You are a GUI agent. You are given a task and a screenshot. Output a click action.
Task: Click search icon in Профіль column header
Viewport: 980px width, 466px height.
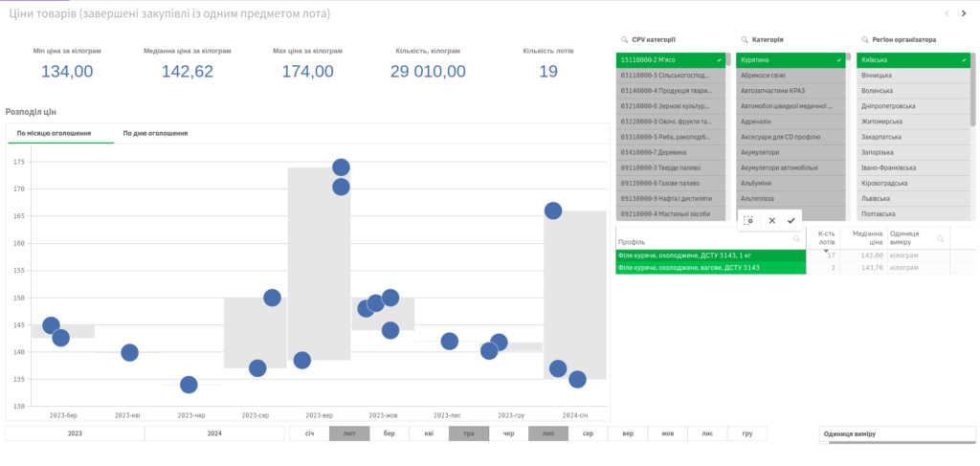pyautogui.click(x=796, y=239)
